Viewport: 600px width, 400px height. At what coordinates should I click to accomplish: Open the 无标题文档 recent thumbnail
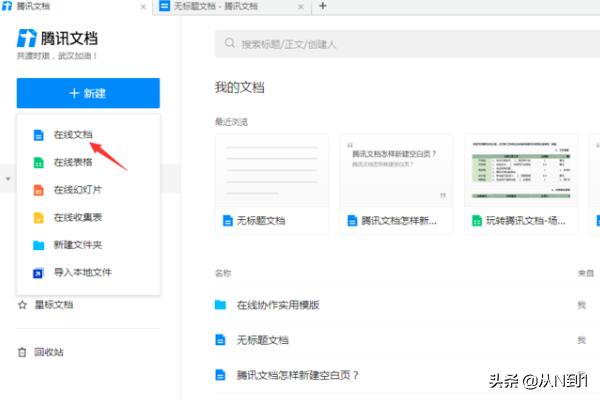(x=272, y=170)
